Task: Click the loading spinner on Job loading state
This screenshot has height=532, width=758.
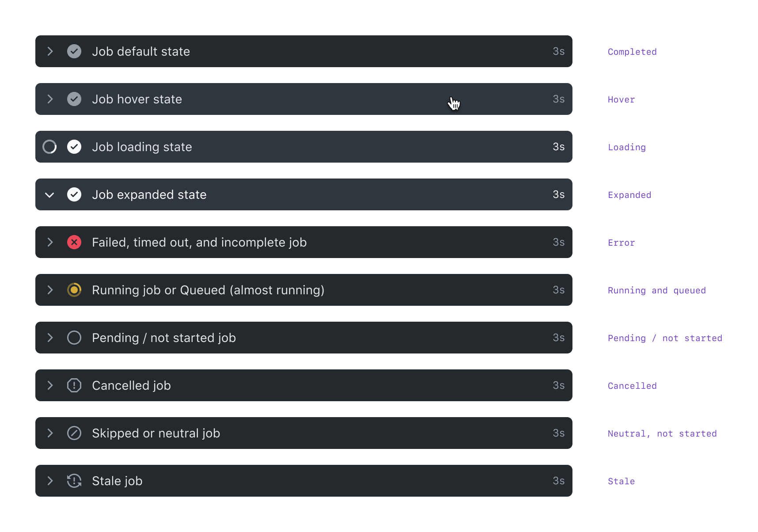Action: (49, 147)
